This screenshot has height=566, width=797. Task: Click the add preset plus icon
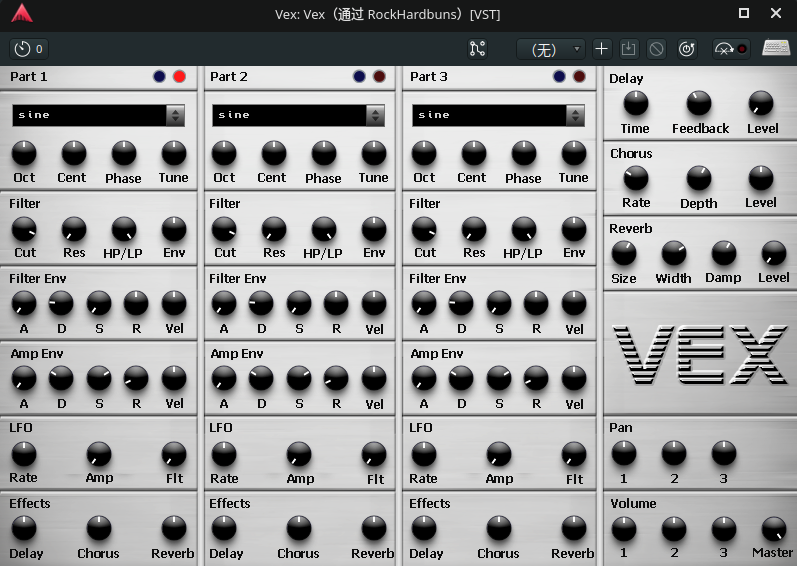click(601, 49)
